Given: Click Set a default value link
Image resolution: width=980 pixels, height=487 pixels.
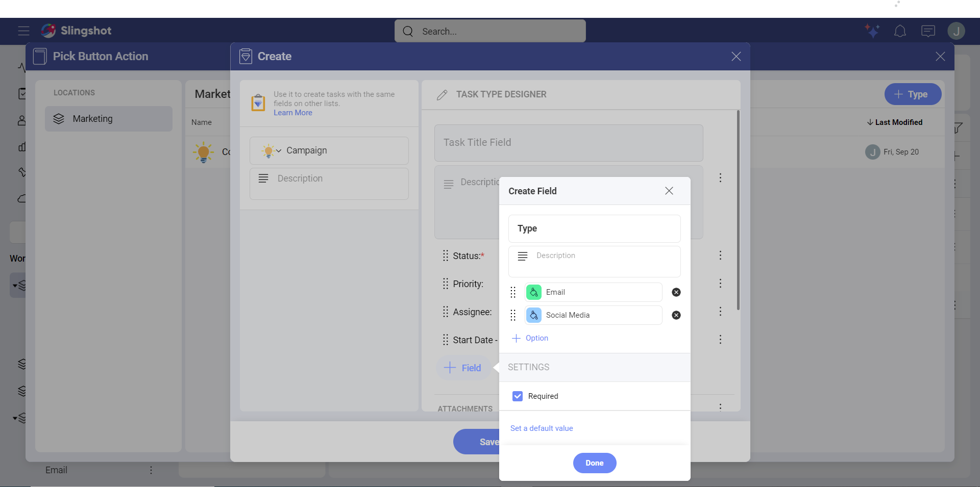Looking at the screenshot, I should pos(542,428).
